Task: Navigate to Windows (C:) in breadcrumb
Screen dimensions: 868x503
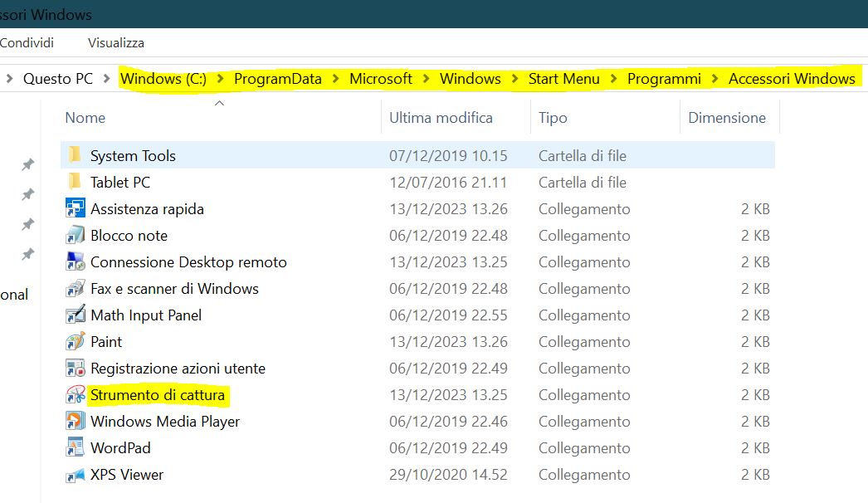Action: click(x=163, y=79)
